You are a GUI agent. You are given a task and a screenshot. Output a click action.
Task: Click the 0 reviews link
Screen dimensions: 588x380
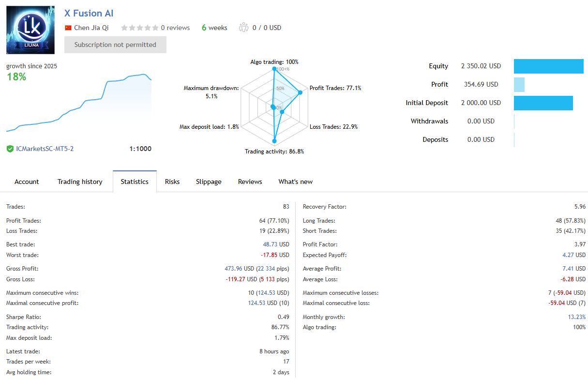[175, 28]
